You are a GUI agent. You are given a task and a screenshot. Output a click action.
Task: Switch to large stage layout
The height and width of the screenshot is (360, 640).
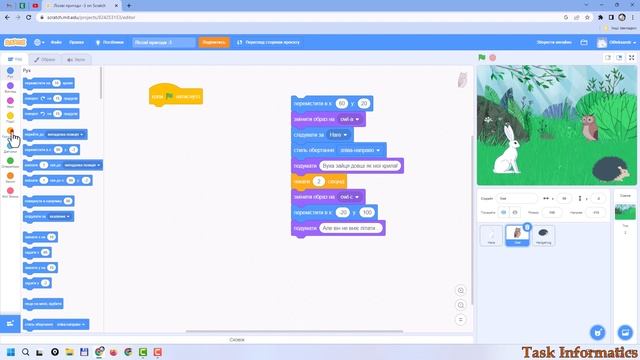(x=619, y=58)
